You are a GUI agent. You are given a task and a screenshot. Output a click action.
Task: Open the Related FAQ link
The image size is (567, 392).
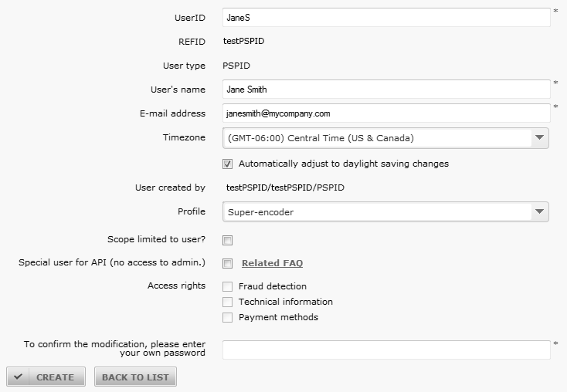point(272,263)
